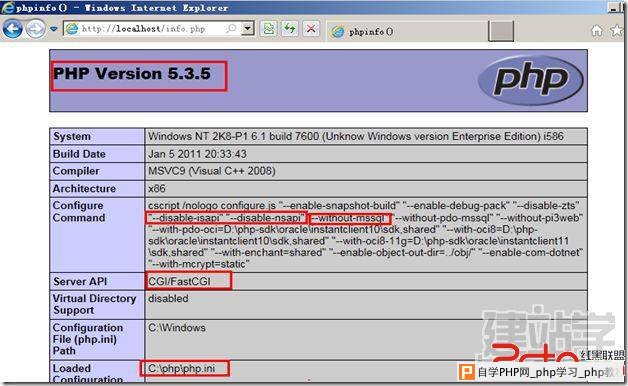Minimize the Internet Explorer window
Screen dimensions: 628x386
coord(613,7)
